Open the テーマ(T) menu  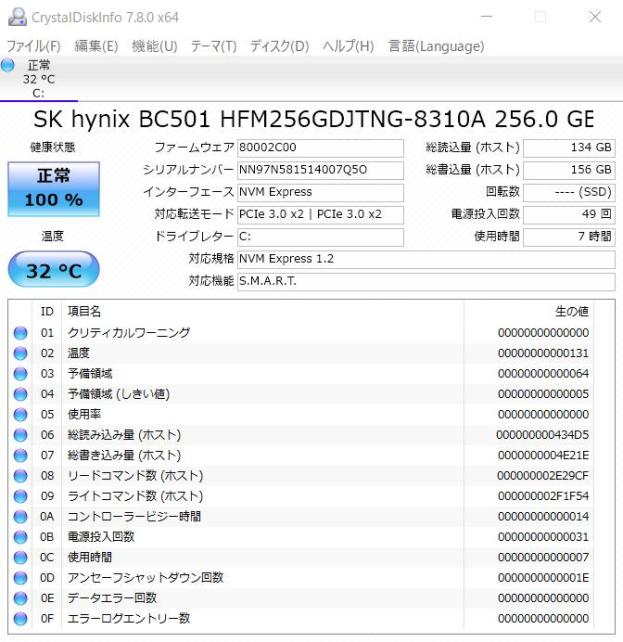click(214, 46)
